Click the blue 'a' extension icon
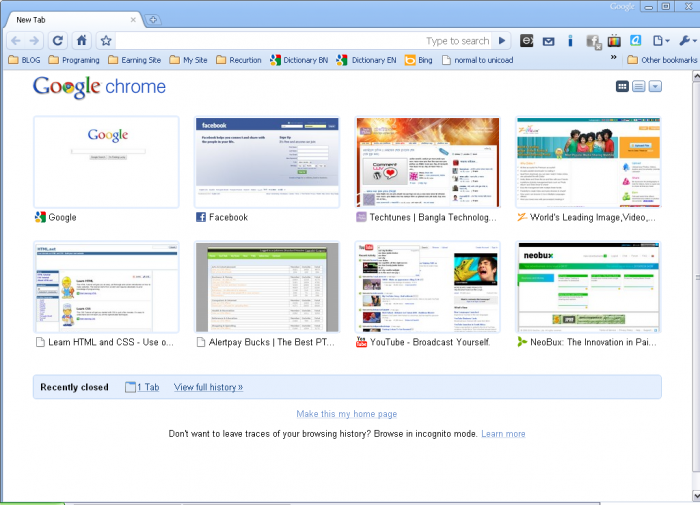This screenshot has height=505, width=700. point(636,41)
